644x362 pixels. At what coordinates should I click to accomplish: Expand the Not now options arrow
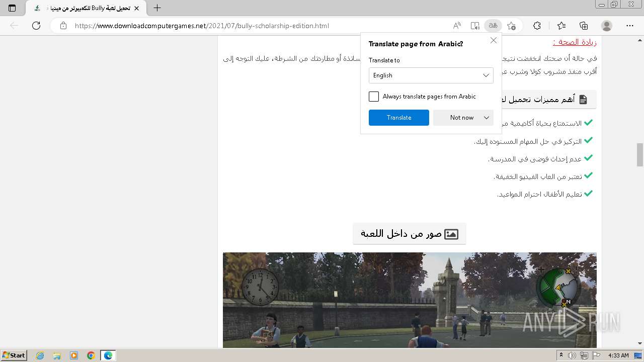tap(487, 118)
